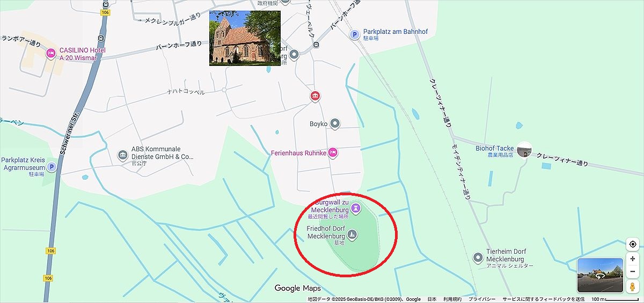Click the Burgwall zu Mecklenburg castle icon
This screenshot has width=644, height=303.
pyautogui.click(x=355, y=208)
